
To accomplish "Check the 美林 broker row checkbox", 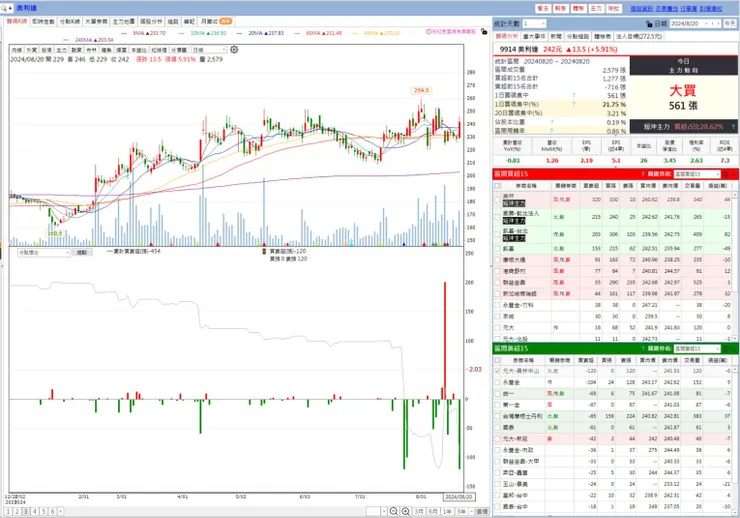I will 497,200.
